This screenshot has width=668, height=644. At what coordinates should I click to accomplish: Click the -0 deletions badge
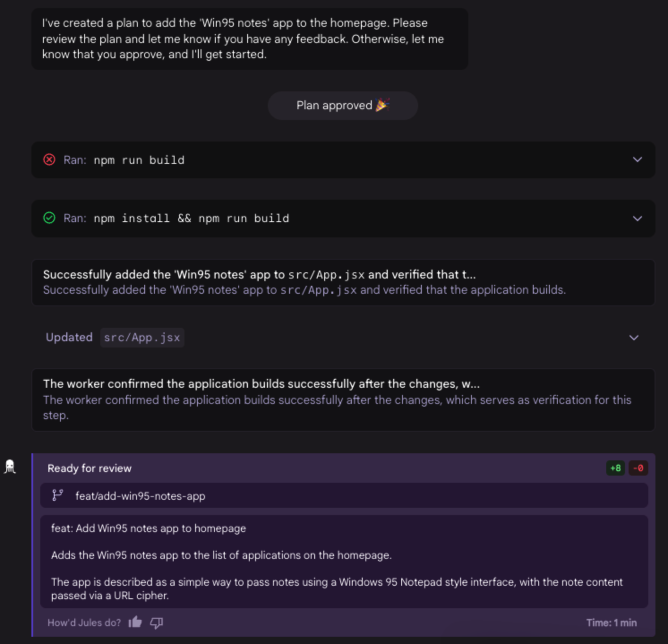[x=638, y=468]
